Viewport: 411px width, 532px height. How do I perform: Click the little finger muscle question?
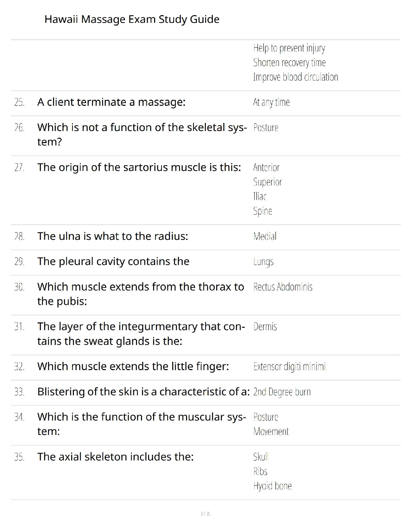point(133,366)
